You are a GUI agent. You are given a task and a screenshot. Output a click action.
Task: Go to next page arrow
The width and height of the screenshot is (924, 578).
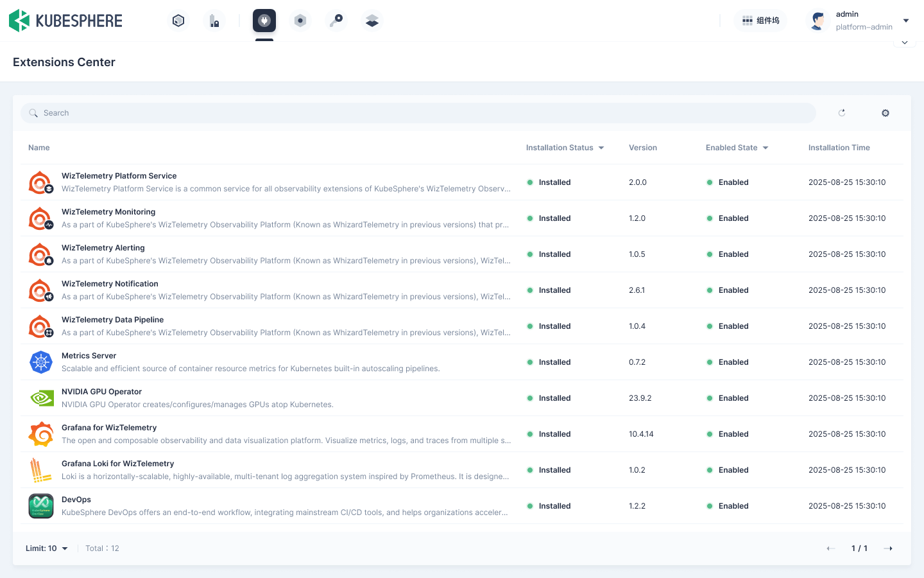click(x=889, y=548)
